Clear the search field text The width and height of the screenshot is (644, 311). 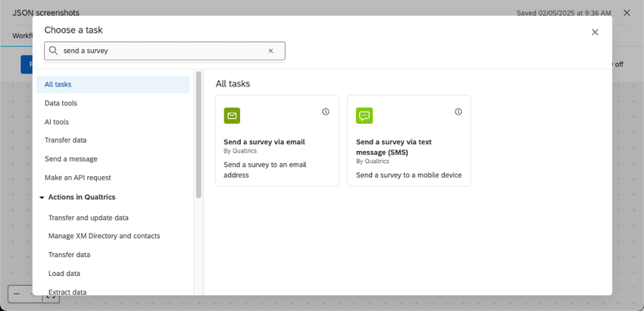tap(270, 51)
